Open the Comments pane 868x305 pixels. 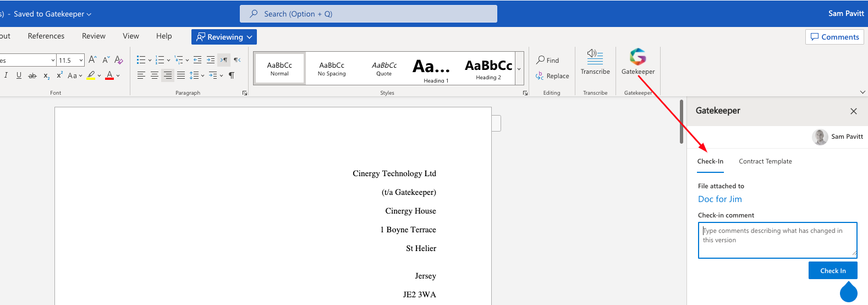click(834, 37)
